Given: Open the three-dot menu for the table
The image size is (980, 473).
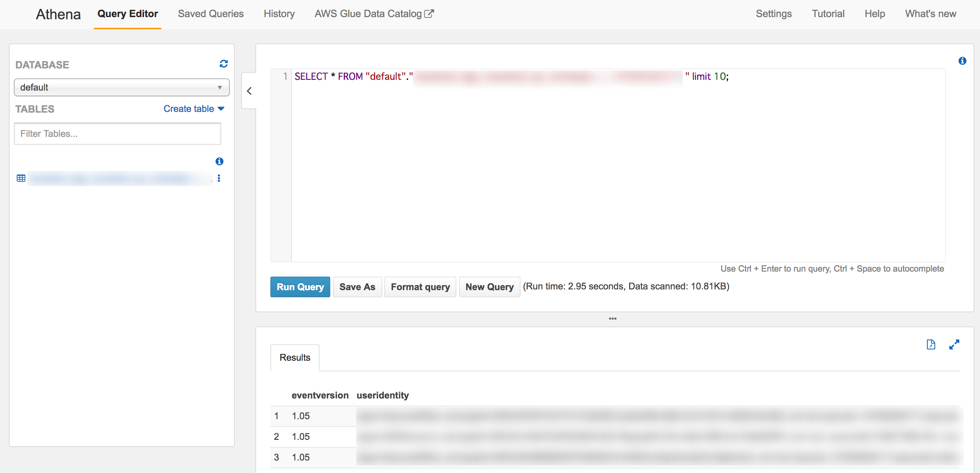Looking at the screenshot, I should (219, 178).
